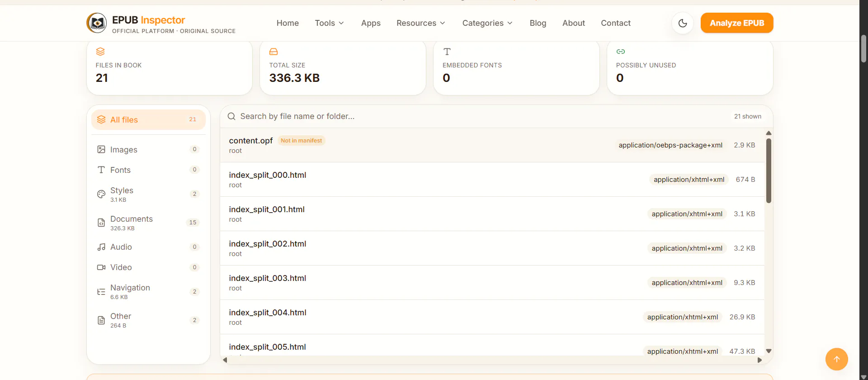
Task: Filter by Documents category
Action: (x=148, y=223)
